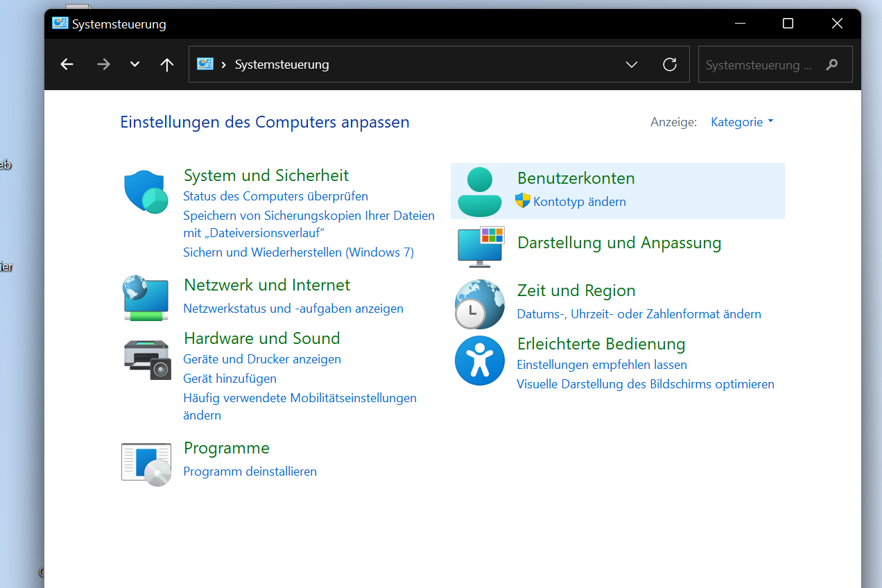Expand the address bar history dropdown
The image size is (882, 588).
pos(632,64)
